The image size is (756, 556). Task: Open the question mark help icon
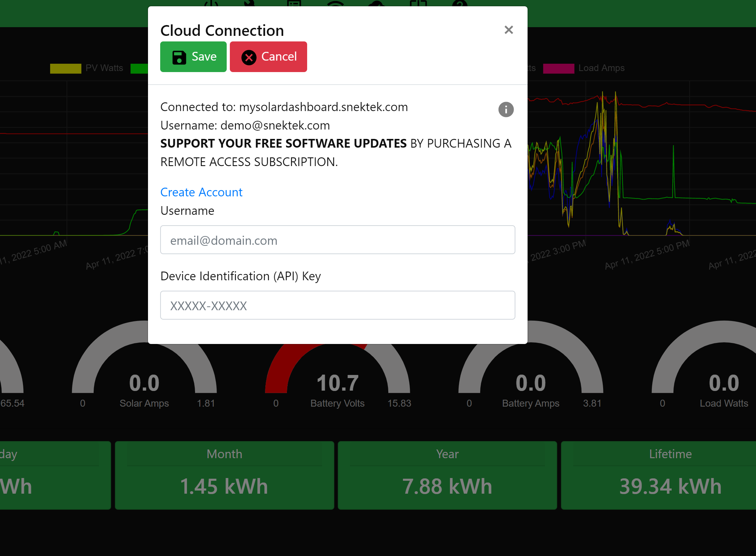(460, 3)
